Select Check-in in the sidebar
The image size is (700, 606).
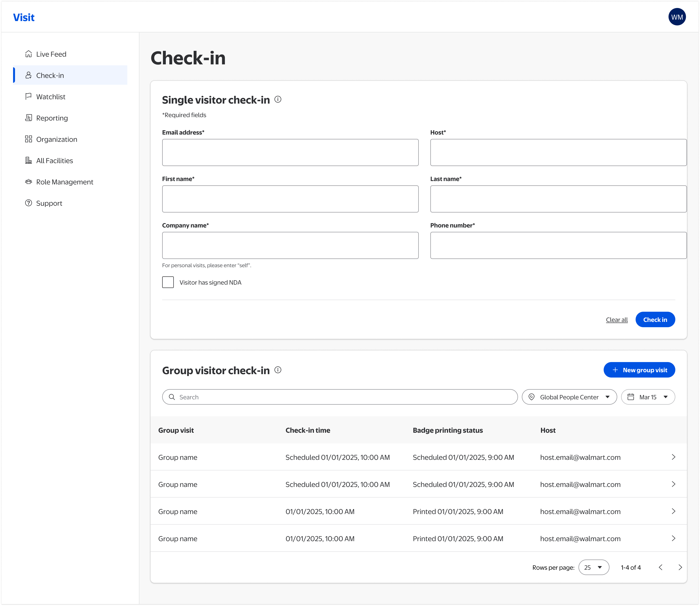click(x=70, y=76)
